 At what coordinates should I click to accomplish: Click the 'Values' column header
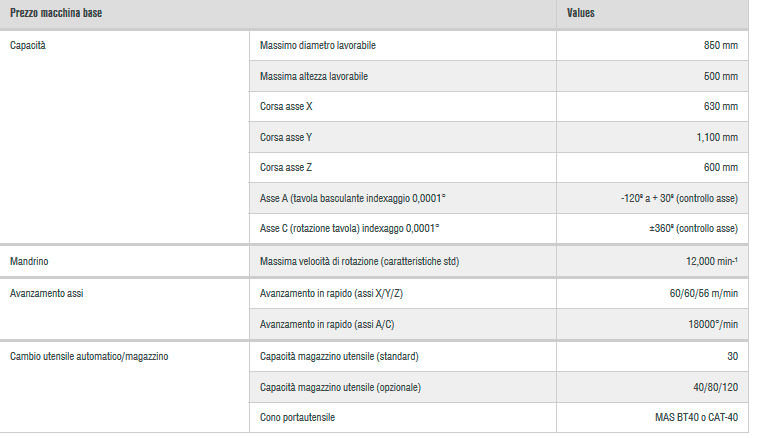[581, 14]
